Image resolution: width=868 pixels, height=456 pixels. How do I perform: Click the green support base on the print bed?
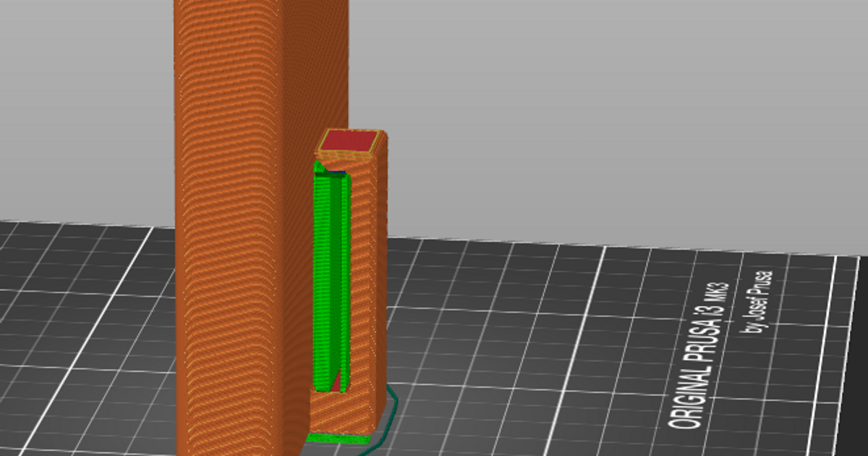[x=336, y=439]
